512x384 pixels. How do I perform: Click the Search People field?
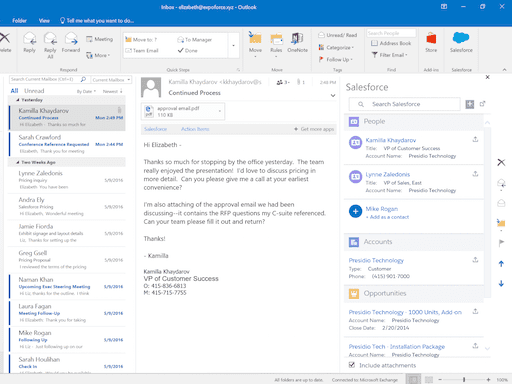[391, 33]
